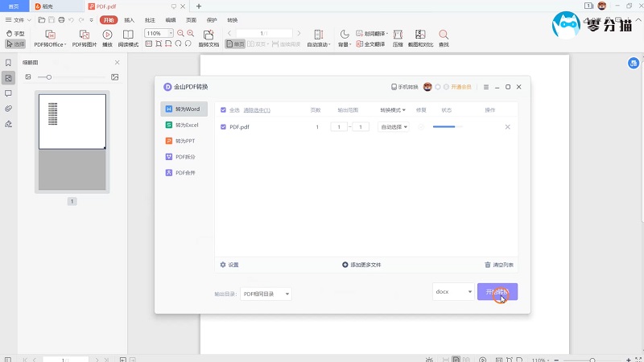
Task: Open converter 设置 settings
Action: (229, 265)
